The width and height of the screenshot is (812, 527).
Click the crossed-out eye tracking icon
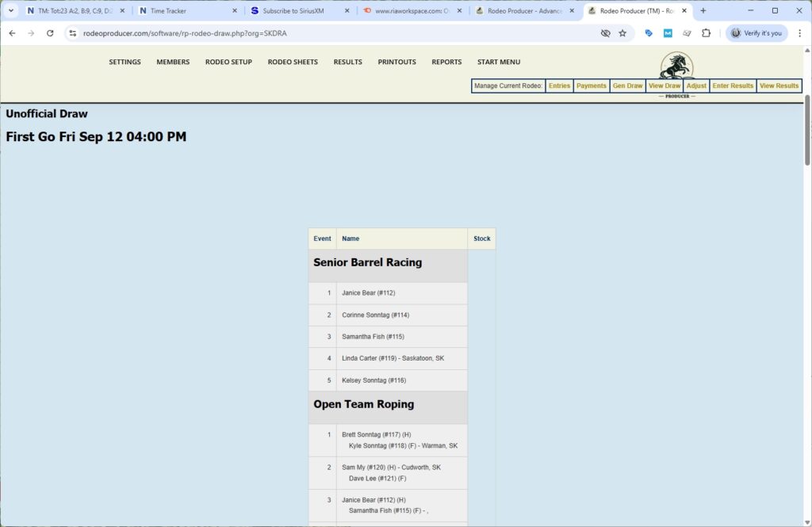coord(606,33)
